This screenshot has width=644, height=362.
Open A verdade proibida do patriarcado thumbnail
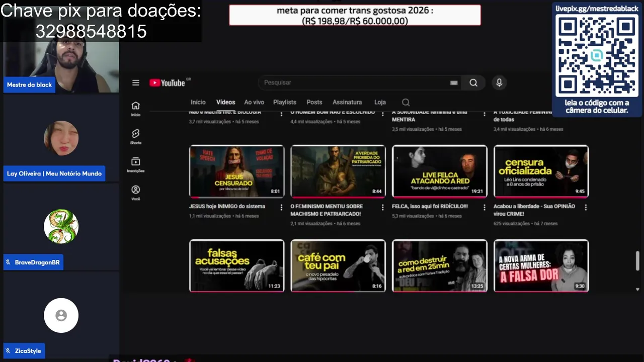point(338,171)
